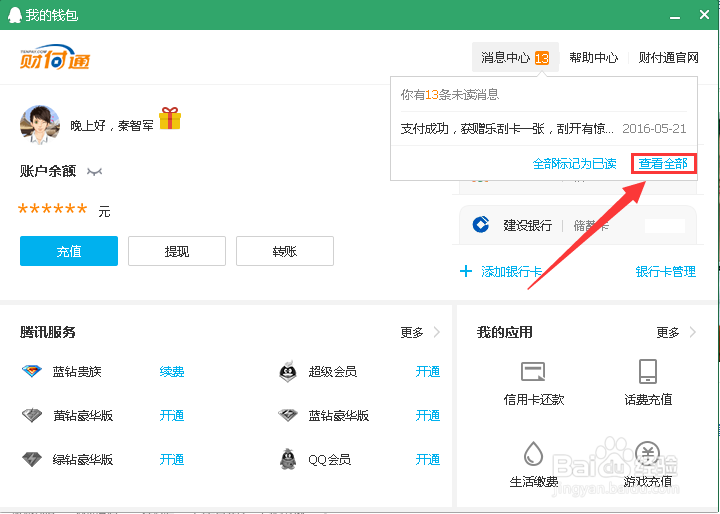Click the 信用卡还款 app label
The width and height of the screenshot is (720, 514).
534,399
